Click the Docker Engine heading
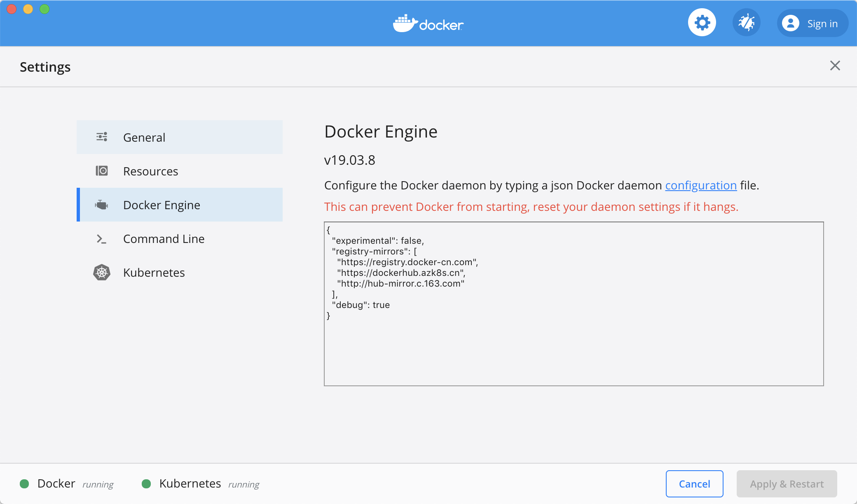This screenshot has width=857, height=504. pyautogui.click(x=381, y=132)
